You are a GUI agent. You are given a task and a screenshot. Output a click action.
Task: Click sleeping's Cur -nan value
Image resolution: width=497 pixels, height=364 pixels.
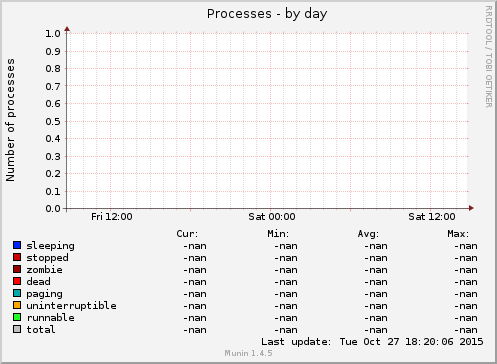click(195, 246)
